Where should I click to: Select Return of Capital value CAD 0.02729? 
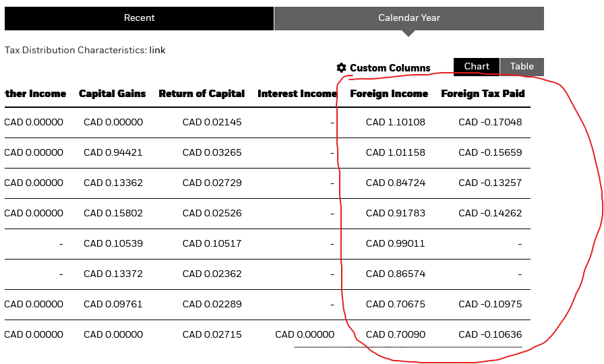[212, 183]
